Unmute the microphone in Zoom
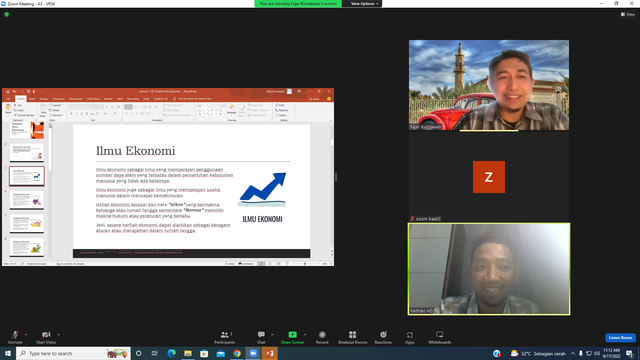 pyautogui.click(x=15, y=337)
